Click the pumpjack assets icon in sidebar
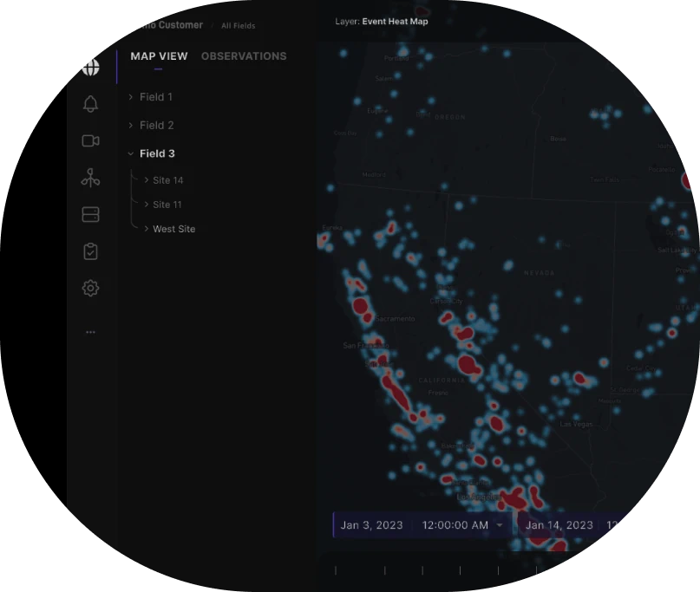This screenshot has width=700, height=592. (90, 179)
